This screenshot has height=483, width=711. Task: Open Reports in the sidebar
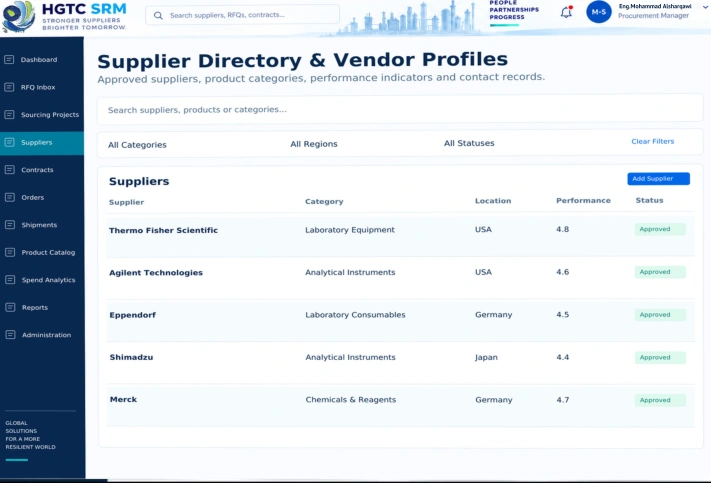click(x=35, y=307)
